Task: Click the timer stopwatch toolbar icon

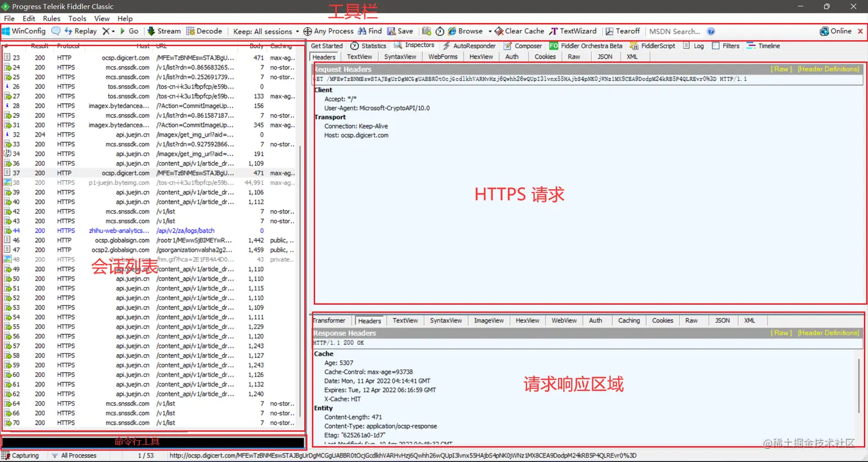Action: coord(440,31)
